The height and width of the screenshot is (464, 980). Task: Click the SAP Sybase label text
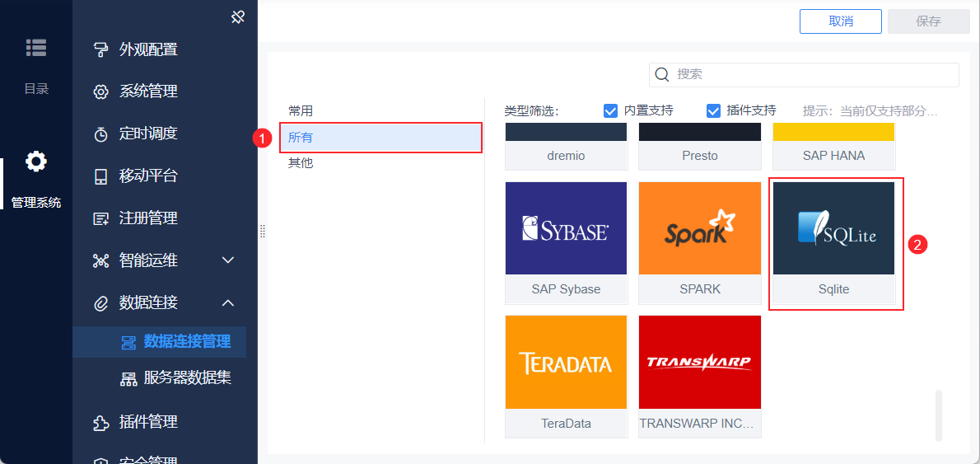(567, 289)
